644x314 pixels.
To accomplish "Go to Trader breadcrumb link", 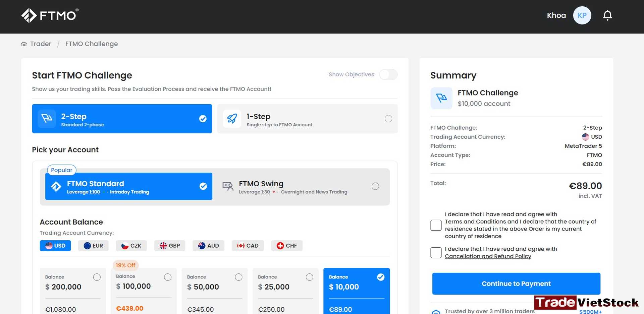I will pos(41,44).
